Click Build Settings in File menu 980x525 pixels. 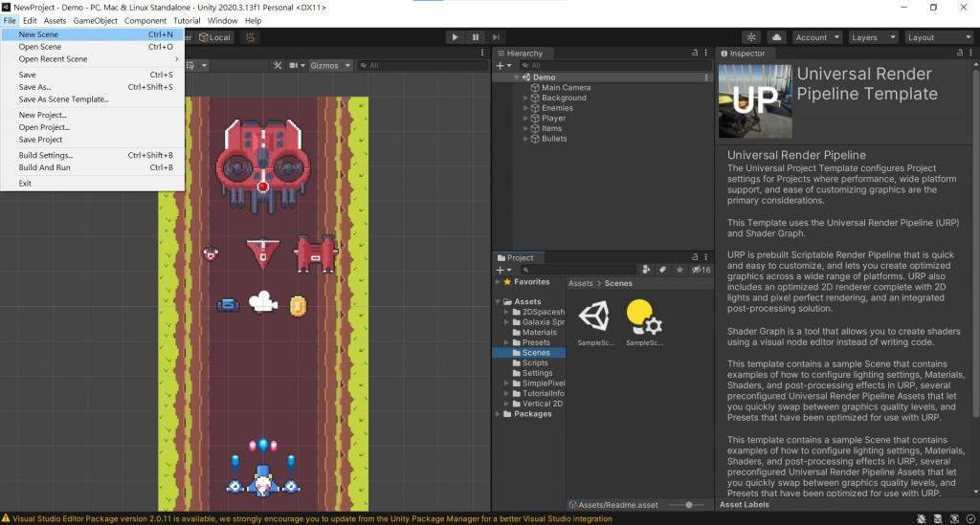(93, 156)
